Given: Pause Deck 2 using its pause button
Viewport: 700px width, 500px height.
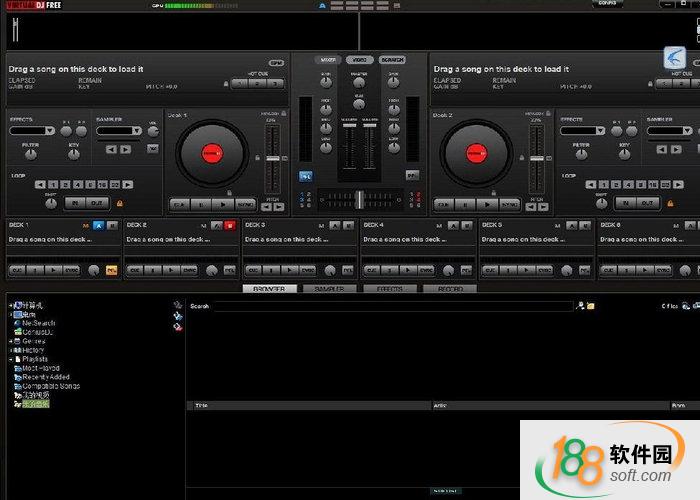Looking at the screenshot, I should pos(465,204).
